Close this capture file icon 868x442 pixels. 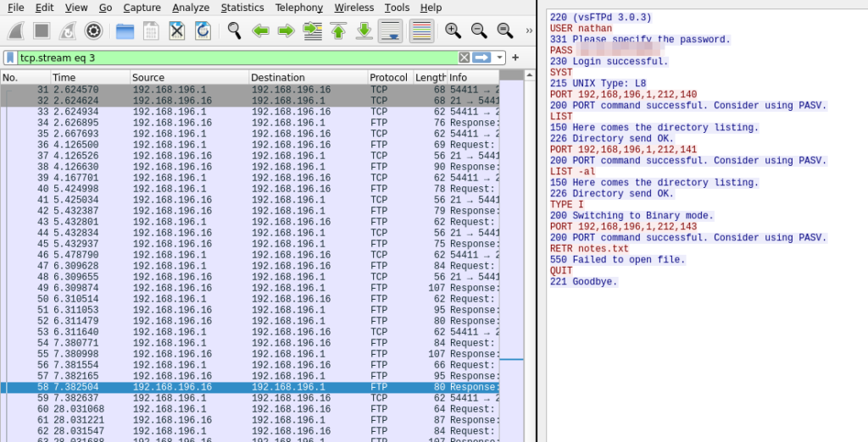click(x=177, y=31)
